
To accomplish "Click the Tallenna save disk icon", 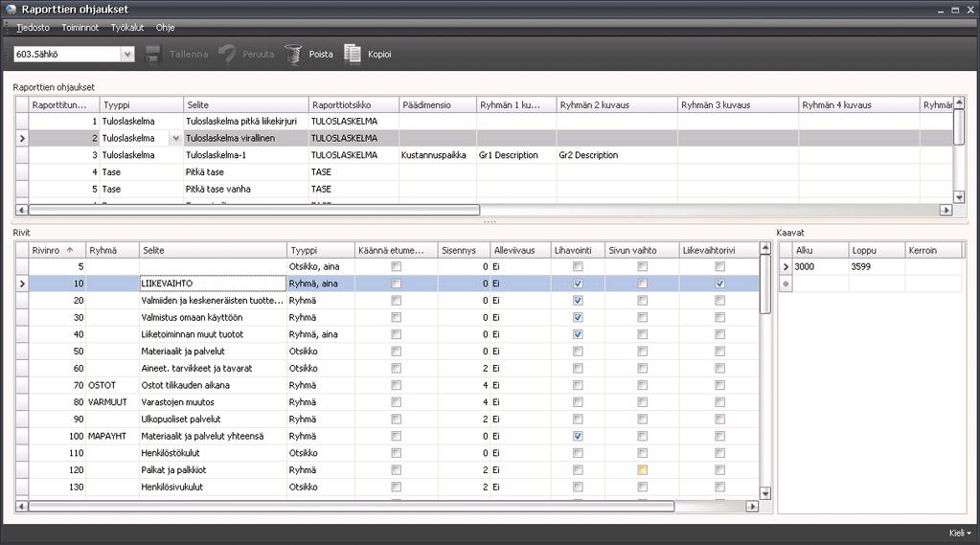I will 153,54.
